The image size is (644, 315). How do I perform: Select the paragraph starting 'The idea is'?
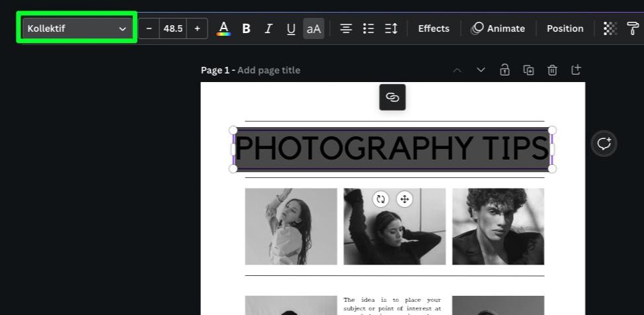coord(392,305)
